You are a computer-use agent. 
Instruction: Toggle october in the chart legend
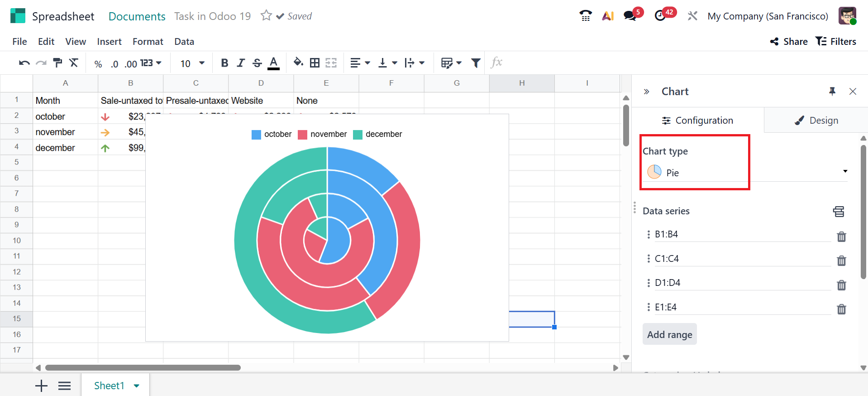point(272,135)
